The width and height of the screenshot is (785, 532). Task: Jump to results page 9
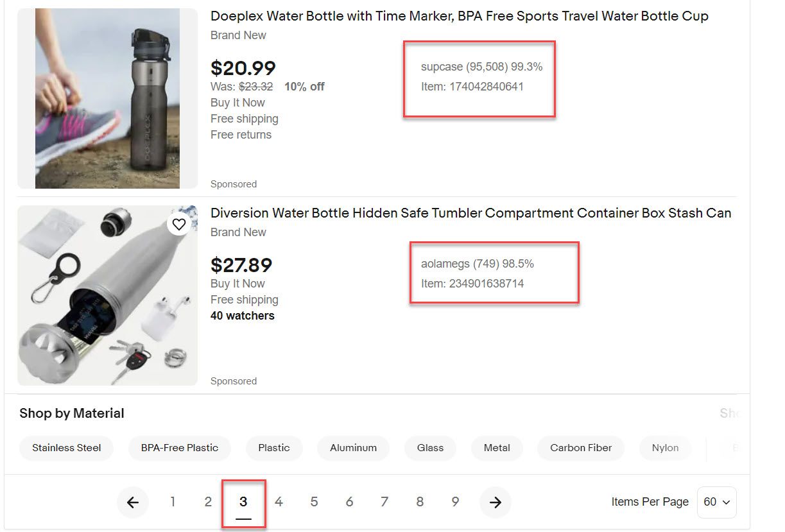tap(455, 502)
